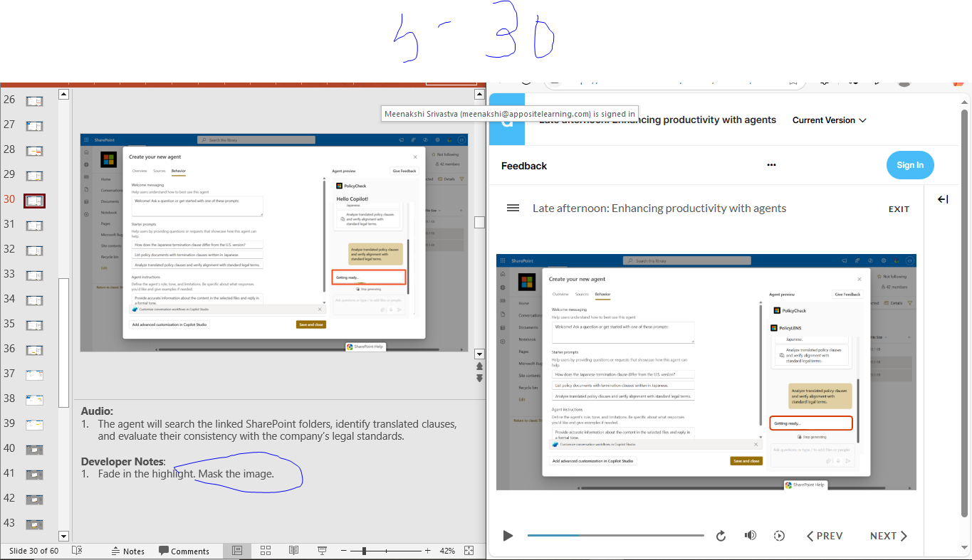Screen dimensions: 972x560
Task: Select slide 34 thumbnail
Action: 34,300
